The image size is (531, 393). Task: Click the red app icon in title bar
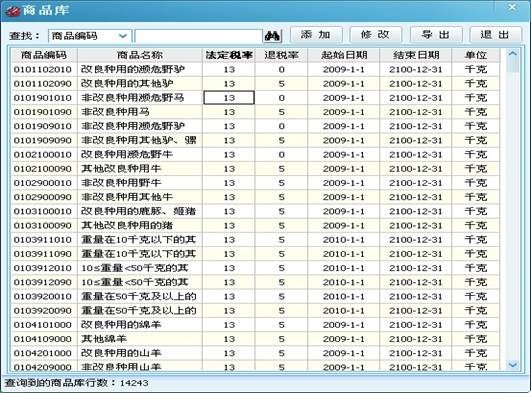(x=13, y=11)
